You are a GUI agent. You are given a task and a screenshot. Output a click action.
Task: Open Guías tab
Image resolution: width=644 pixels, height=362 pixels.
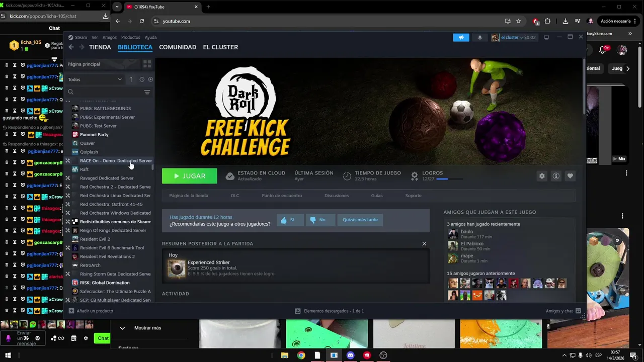pos(377,196)
